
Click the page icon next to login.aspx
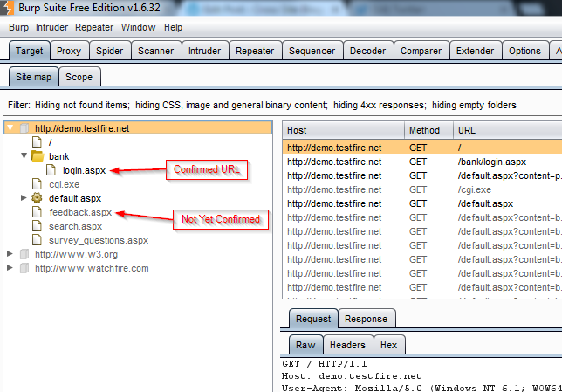pos(51,170)
